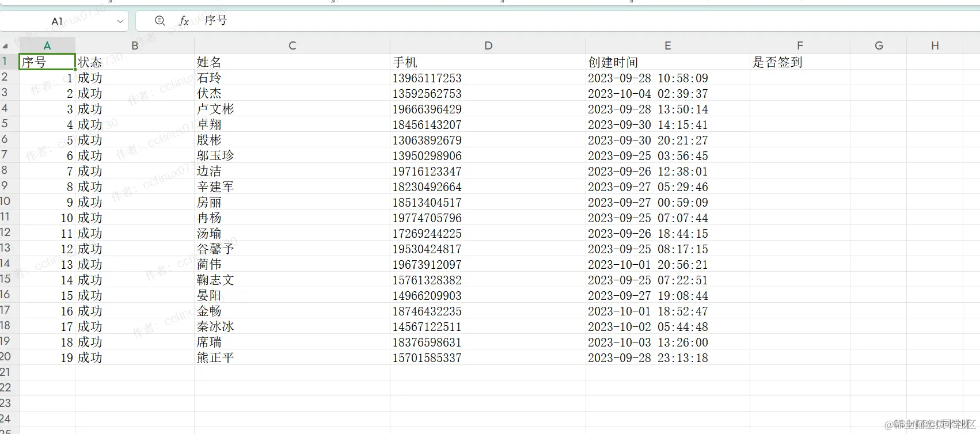Select the name cell 谷馨予

tap(292, 249)
